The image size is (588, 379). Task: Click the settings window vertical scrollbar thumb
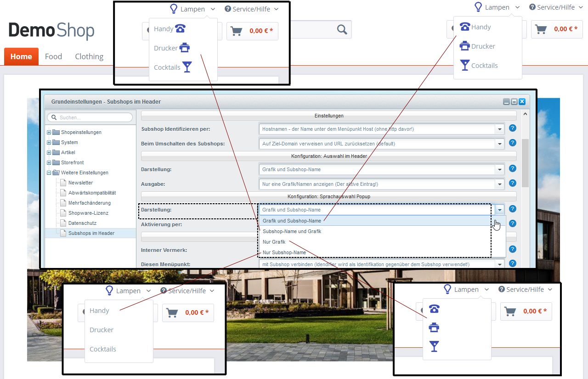coord(525,163)
